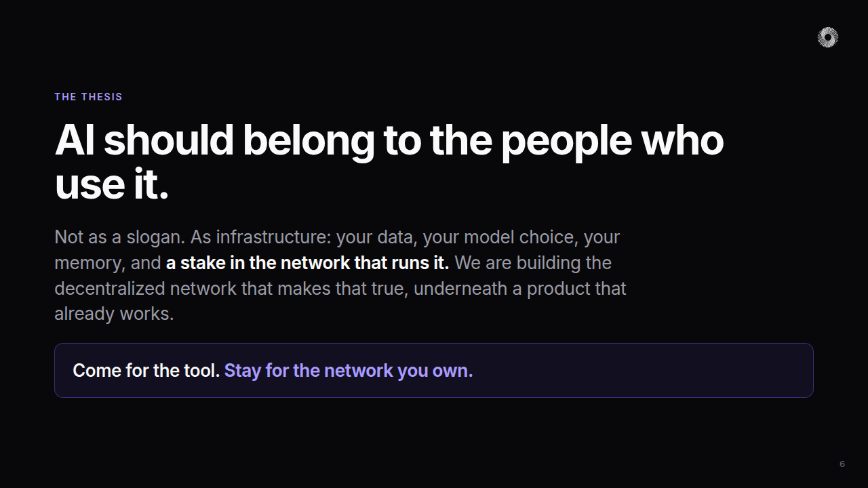Viewport: 868px width, 488px height.
Task: Click the circular sunburst logo icon
Action: (x=828, y=37)
